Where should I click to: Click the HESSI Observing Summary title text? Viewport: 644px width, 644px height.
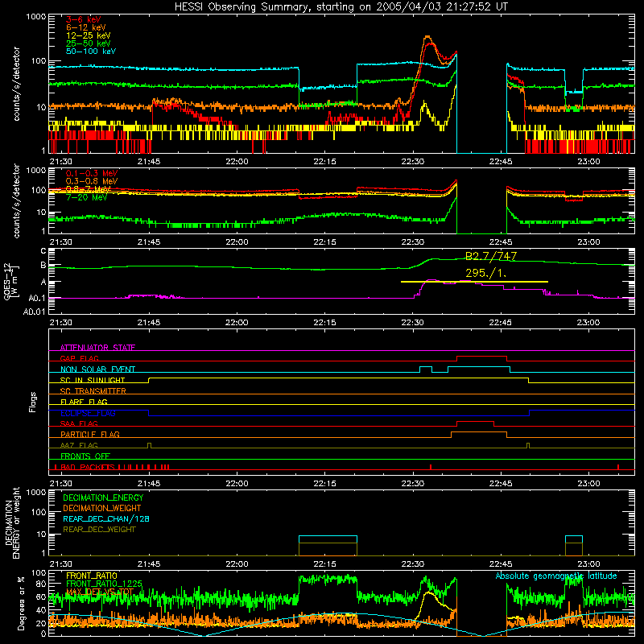[x=341, y=7]
